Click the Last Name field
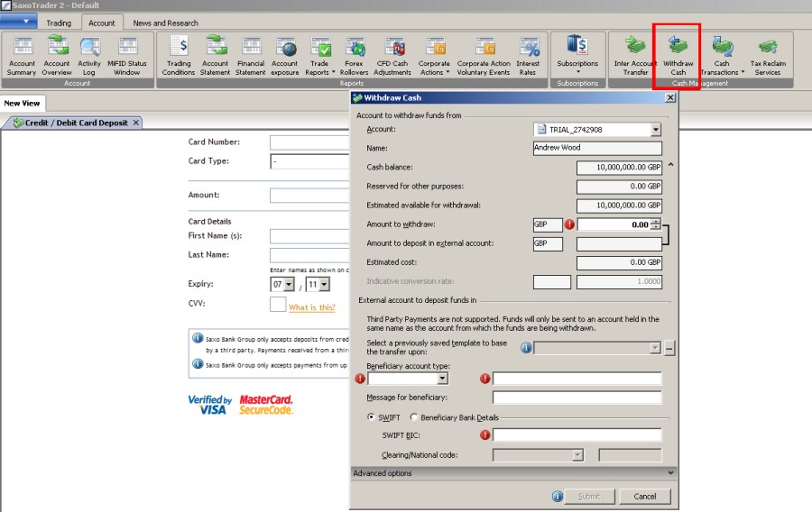812x512 pixels. tap(309, 255)
